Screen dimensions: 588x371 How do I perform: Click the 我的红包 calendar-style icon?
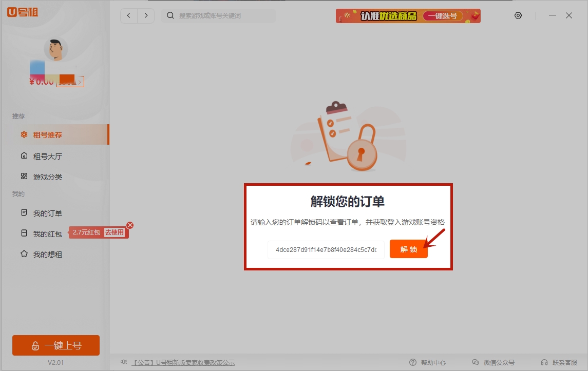23,232
